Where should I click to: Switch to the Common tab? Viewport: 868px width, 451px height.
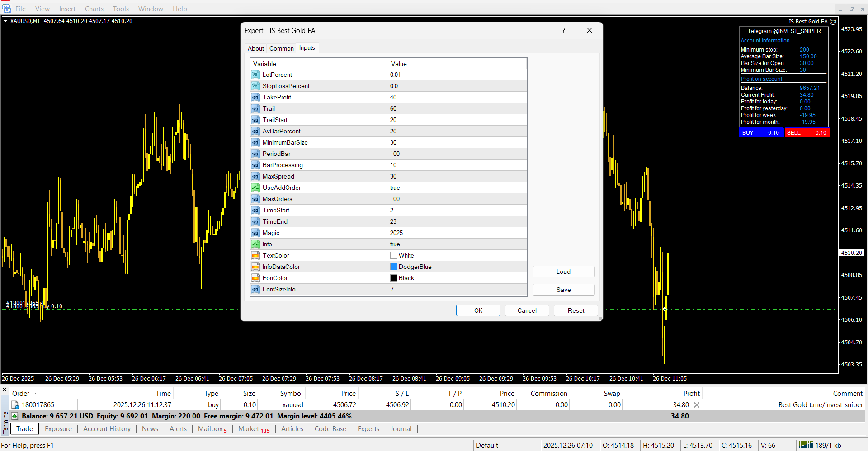point(281,48)
